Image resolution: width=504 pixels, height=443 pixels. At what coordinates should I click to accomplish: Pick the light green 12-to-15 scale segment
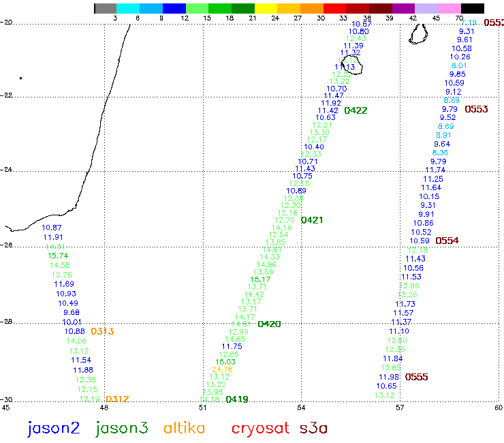(x=197, y=8)
